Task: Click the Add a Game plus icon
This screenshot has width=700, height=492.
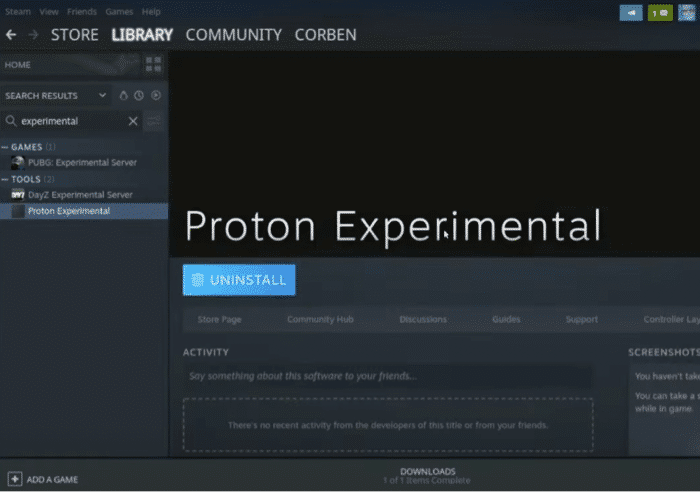Action: coord(15,479)
